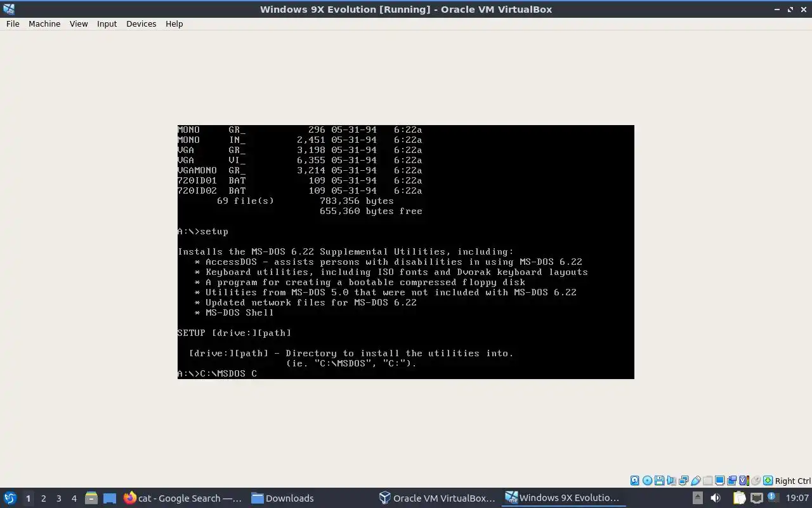Click the 'MS-DOS Shell' bullet line
Screen dimensions: 812x508
click(234, 312)
